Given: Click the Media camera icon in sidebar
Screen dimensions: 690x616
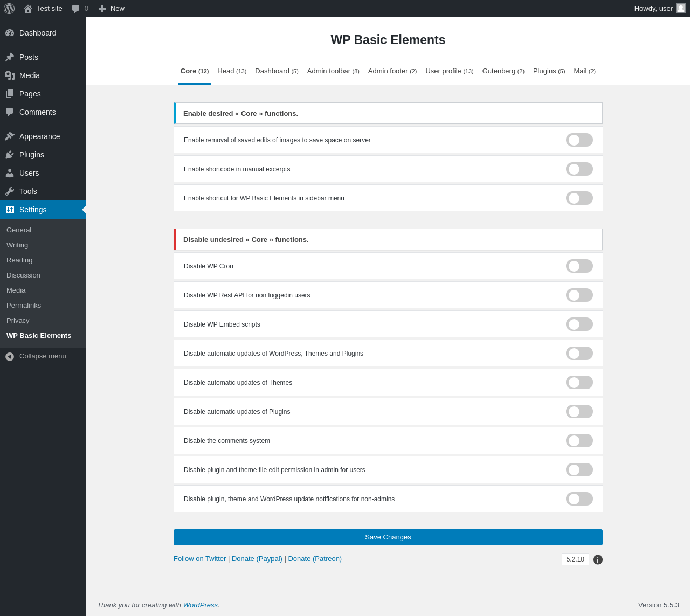Looking at the screenshot, I should pyautogui.click(x=10, y=75).
